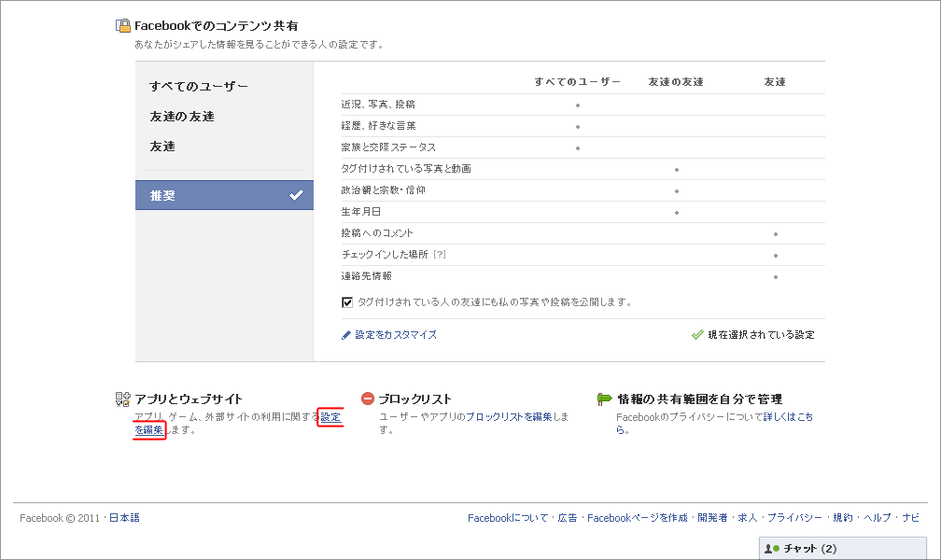Click the green checkmark beside 現在選択されている設定
This screenshot has height=560, width=941.
click(x=697, y=335)
